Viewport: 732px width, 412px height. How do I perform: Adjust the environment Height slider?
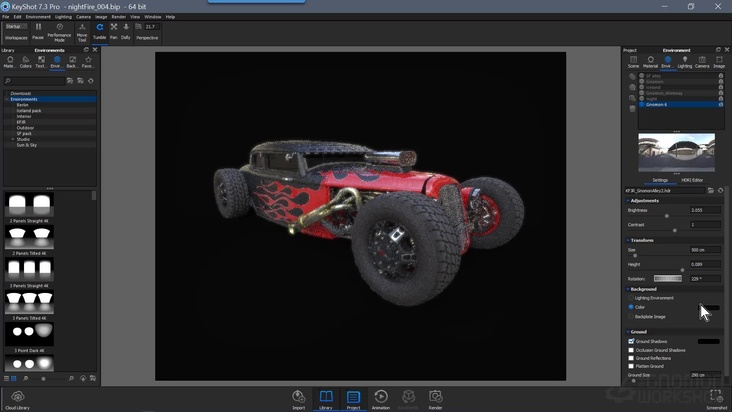[x=683, y=270]
